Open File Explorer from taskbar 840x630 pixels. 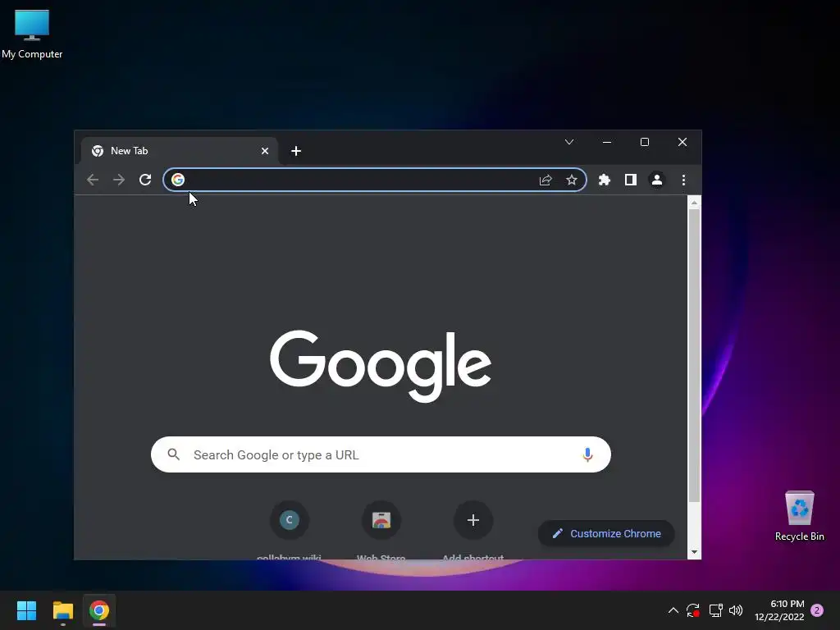[62, 610]
